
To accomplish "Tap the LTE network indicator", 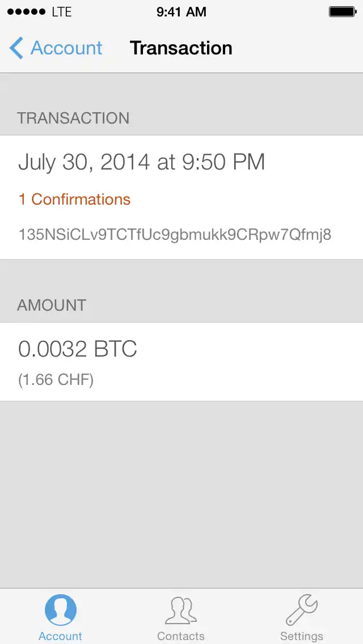I will point(62,12).
